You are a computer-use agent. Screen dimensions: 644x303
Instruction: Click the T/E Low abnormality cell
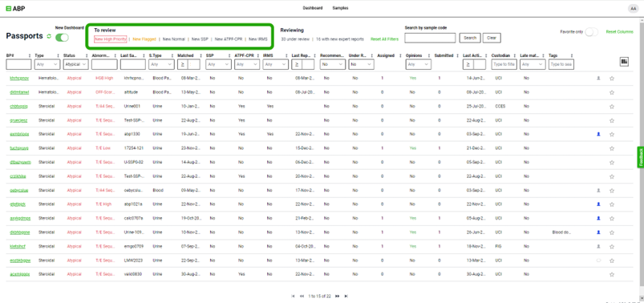103,148
